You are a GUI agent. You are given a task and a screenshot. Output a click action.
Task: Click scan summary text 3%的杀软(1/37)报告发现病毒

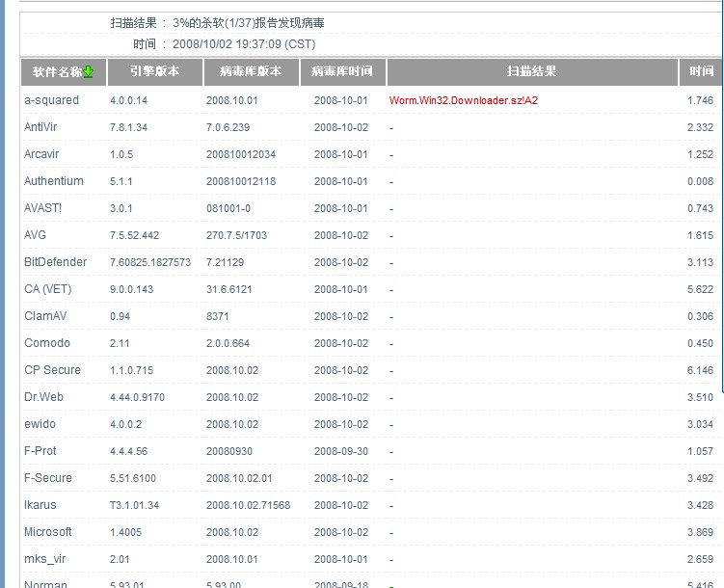[249, 23]
